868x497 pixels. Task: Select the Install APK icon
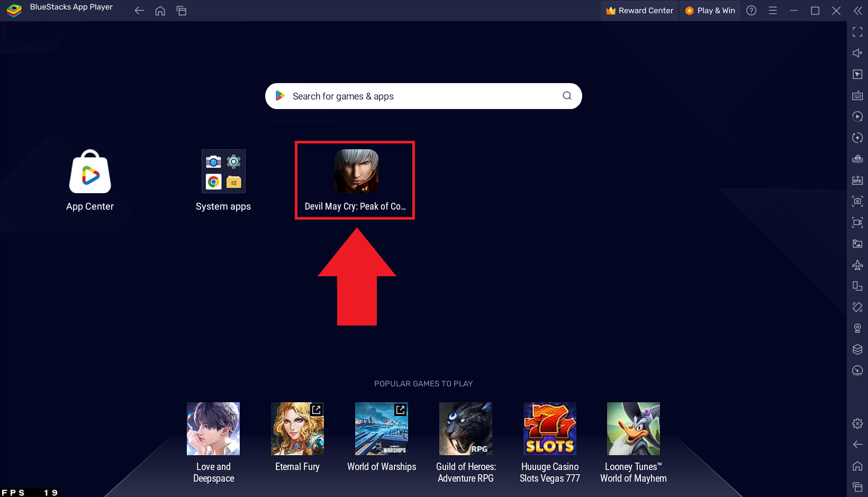857,180
